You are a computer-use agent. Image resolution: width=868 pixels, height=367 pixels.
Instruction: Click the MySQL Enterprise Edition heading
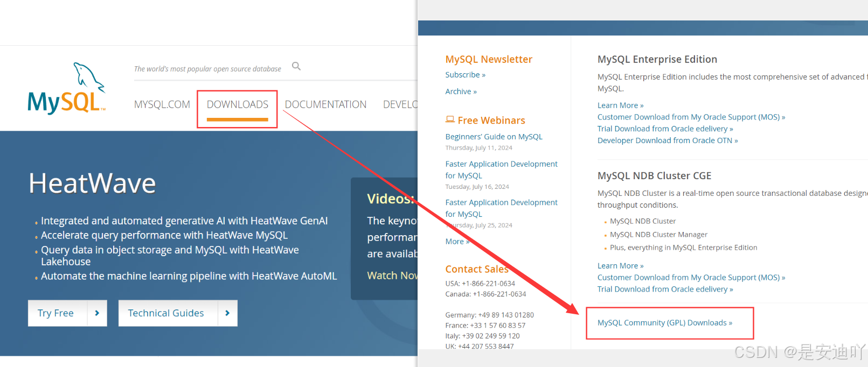click(x=657, y=59)
